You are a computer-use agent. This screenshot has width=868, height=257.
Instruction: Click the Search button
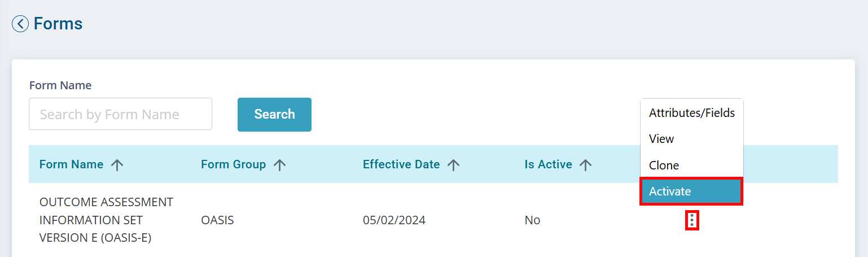point(274,115)
